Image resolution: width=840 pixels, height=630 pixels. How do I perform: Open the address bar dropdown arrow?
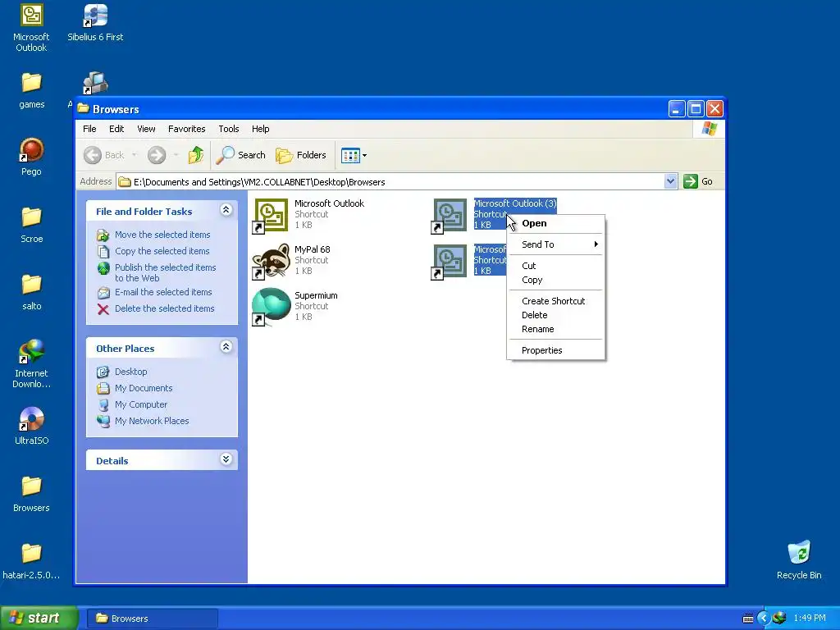(x=670, y=181)
